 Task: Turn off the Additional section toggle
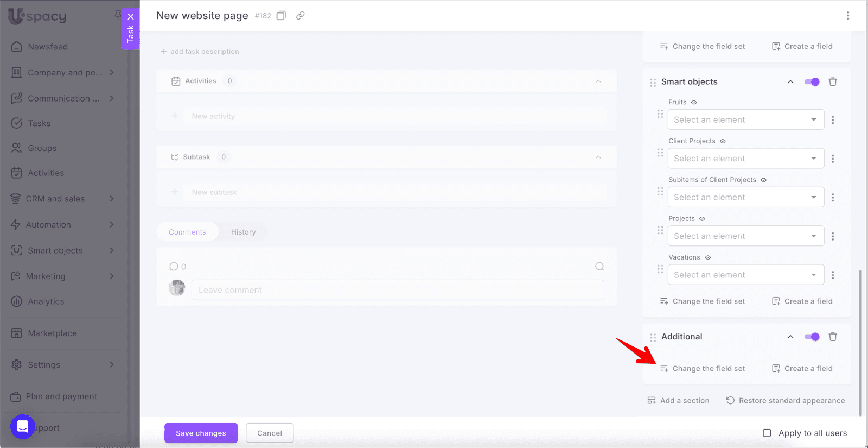click(x=812, y=337)
